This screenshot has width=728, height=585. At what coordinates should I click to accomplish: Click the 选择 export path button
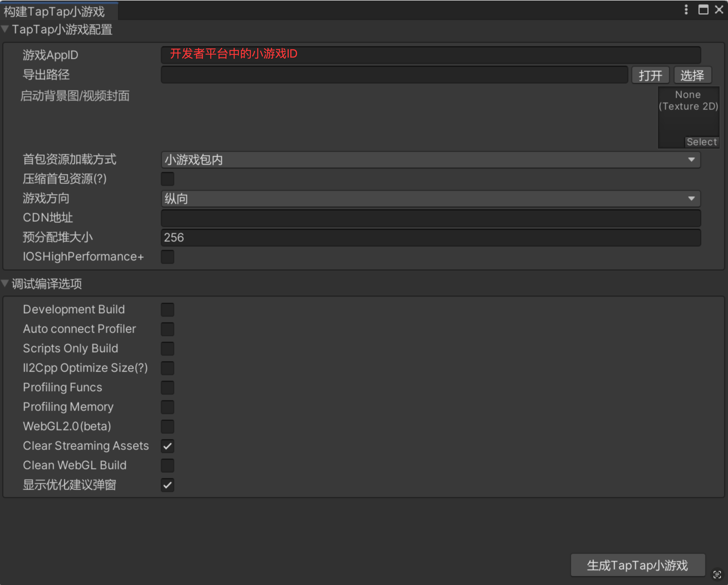point(693,75)
